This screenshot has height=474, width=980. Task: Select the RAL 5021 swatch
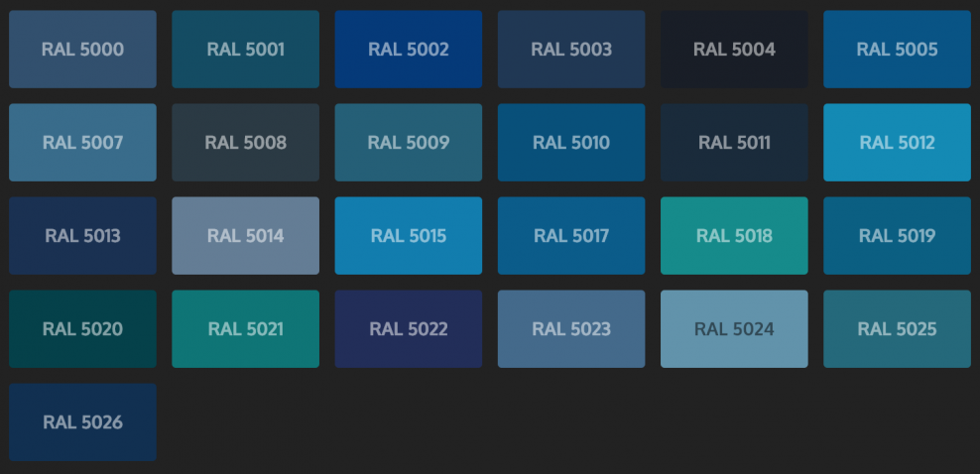coord(245,329)
